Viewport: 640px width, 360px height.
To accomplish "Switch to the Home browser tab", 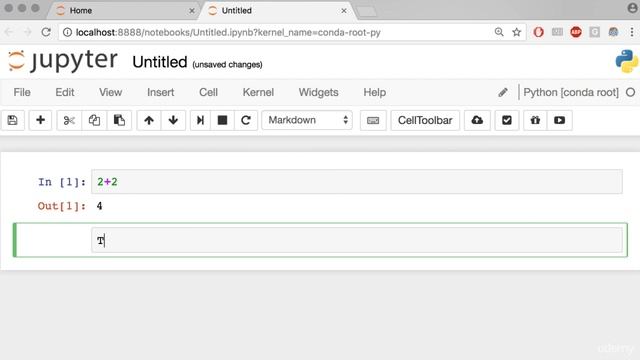I will point(122,11).
